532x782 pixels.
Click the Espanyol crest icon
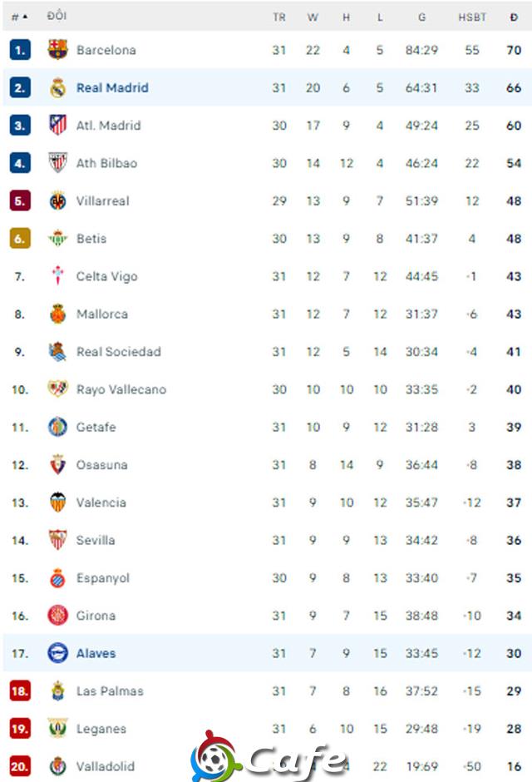[58, 577]
